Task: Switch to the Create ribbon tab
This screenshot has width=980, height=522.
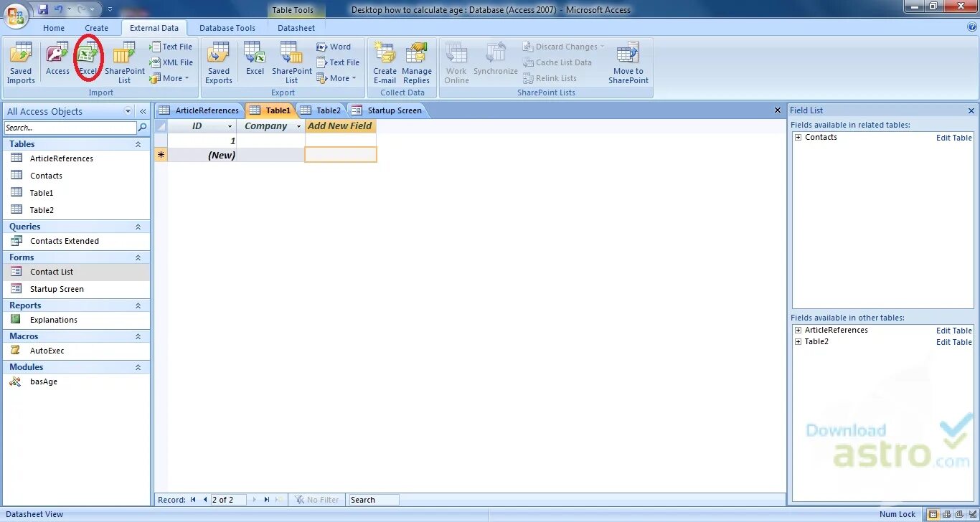Action: 96,28
